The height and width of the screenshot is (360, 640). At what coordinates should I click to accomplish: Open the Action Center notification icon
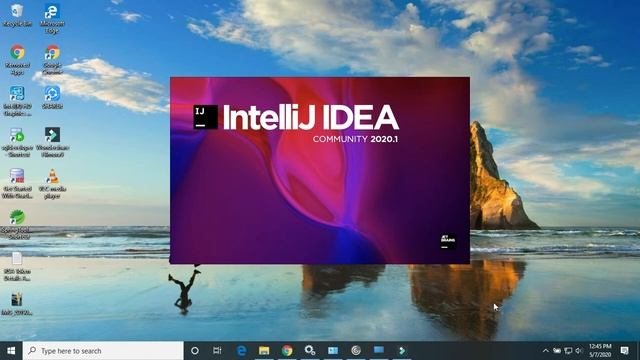[x=624, y=351]
